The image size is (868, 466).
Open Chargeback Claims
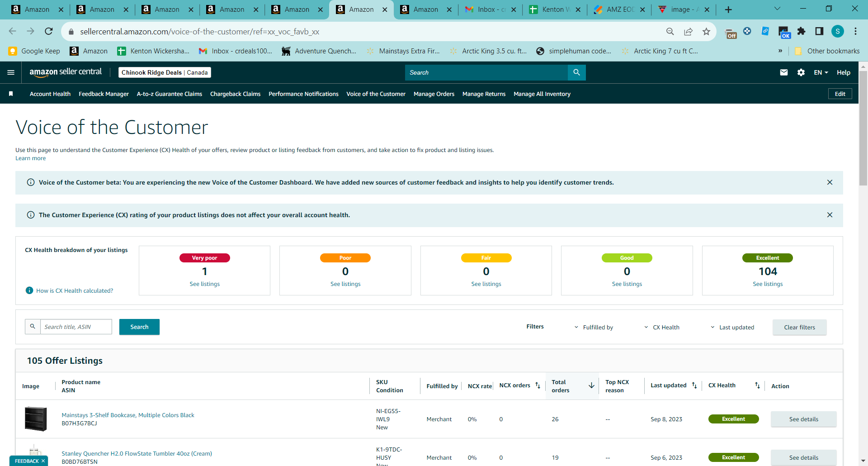235,94
